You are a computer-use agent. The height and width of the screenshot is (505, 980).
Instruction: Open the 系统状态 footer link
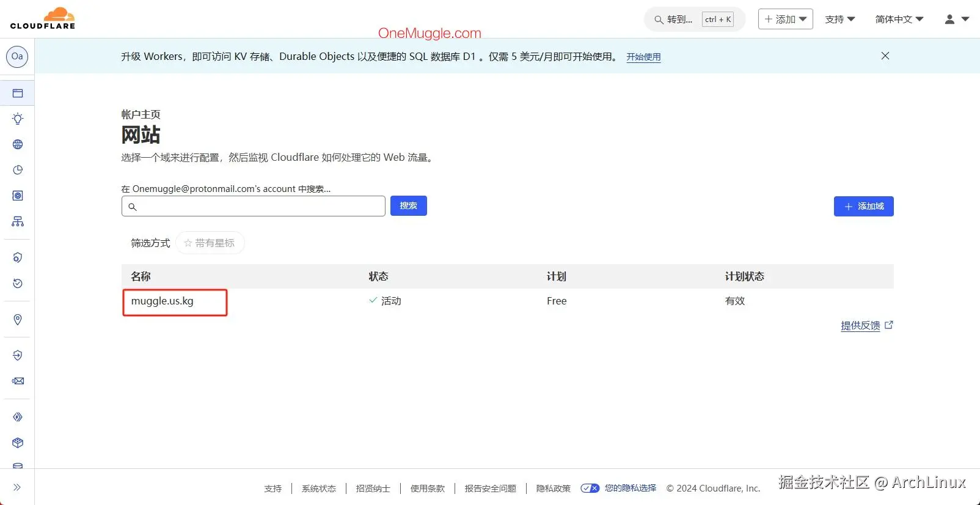[319, 488]
